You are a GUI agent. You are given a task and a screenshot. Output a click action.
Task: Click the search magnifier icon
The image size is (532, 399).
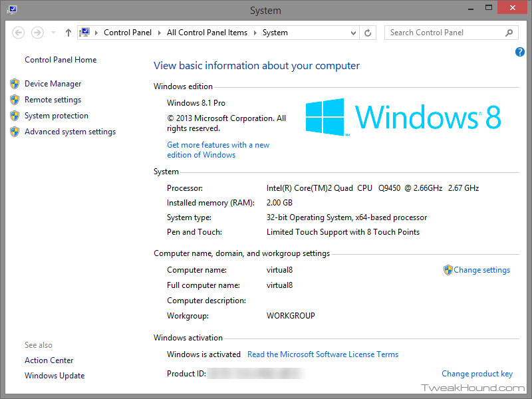[509, 33]
